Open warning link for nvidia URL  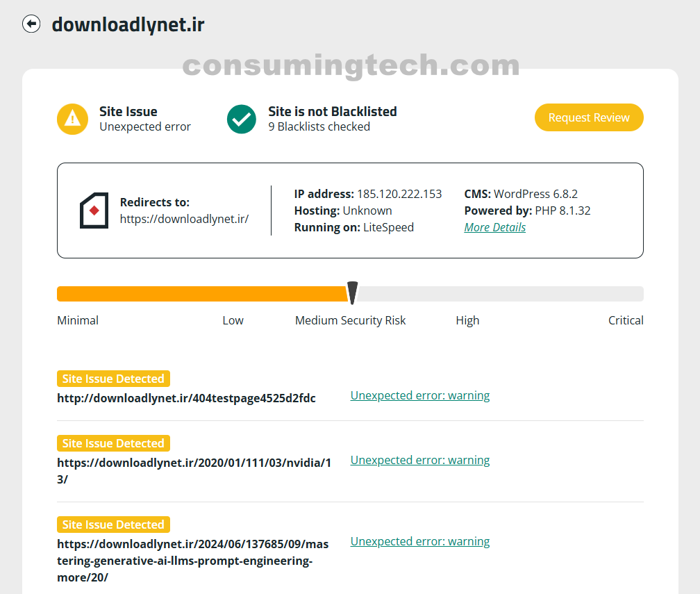point(419,460)
